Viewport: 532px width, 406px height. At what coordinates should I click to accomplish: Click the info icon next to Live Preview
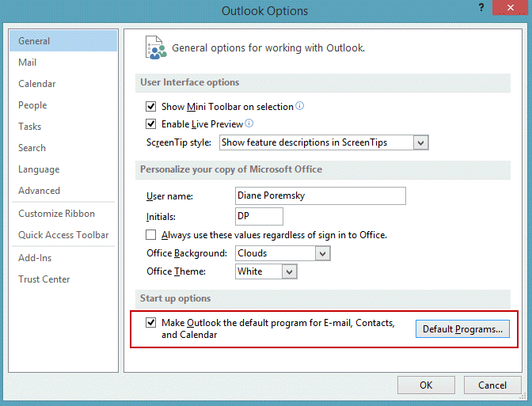[249, 123]
